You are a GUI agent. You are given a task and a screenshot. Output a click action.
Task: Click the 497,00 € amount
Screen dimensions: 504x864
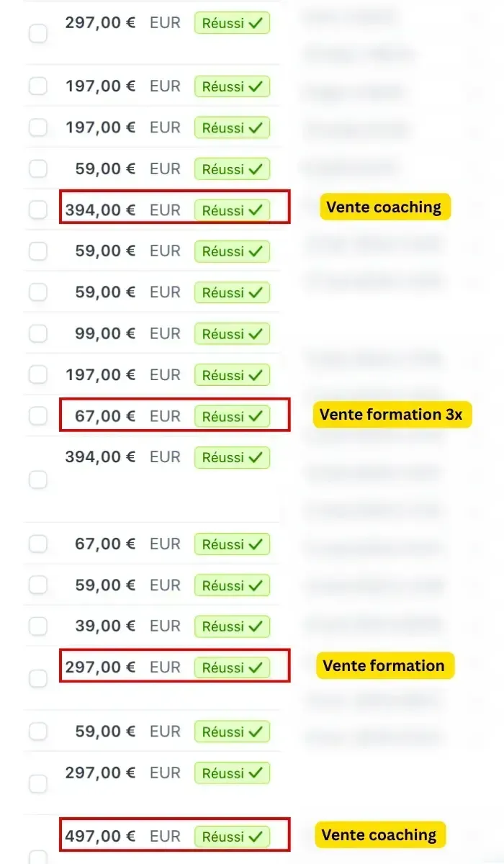(100, 836)
